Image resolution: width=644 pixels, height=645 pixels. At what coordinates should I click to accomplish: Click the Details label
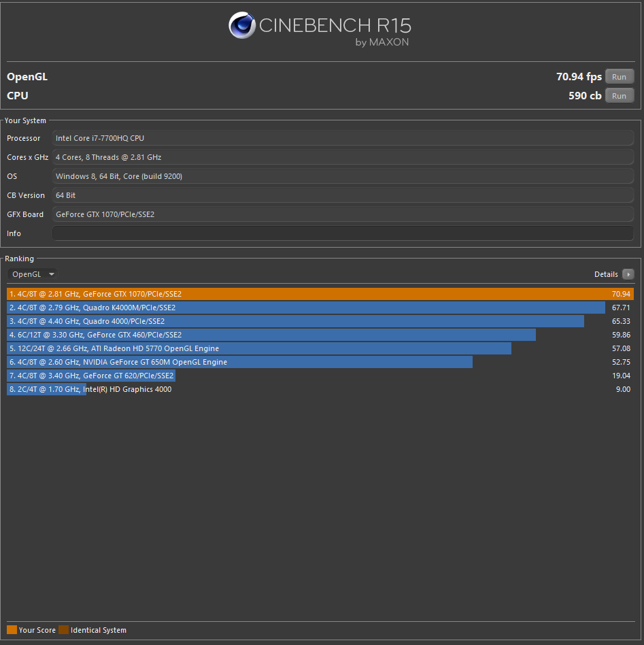tap(606, 274)
